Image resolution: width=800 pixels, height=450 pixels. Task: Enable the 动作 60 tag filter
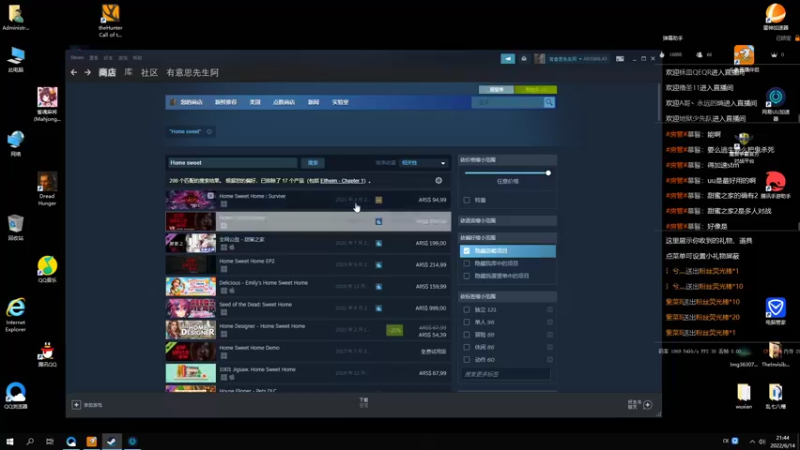[466, 360]
